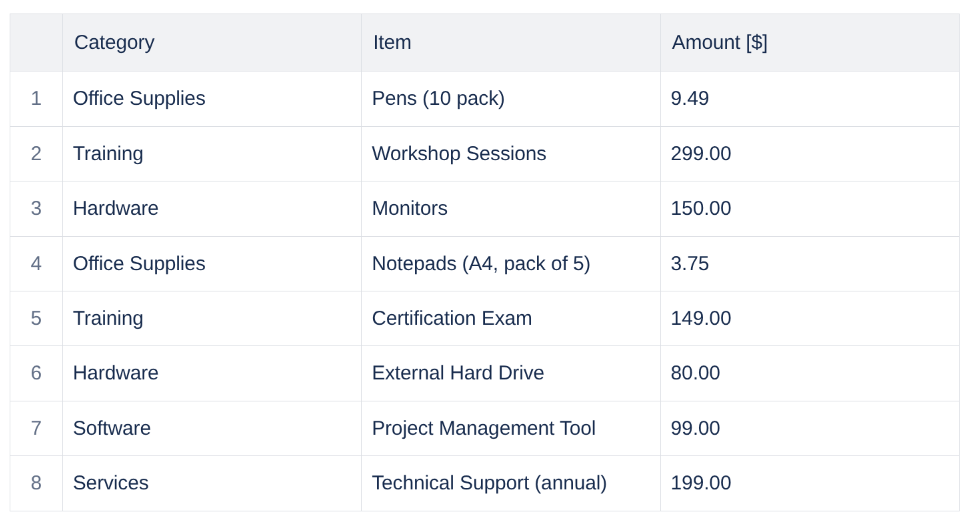The height and width of the screenshot is (524, 971).
Task: Click the Project Management Tool cell
Action: pos(483,428)
